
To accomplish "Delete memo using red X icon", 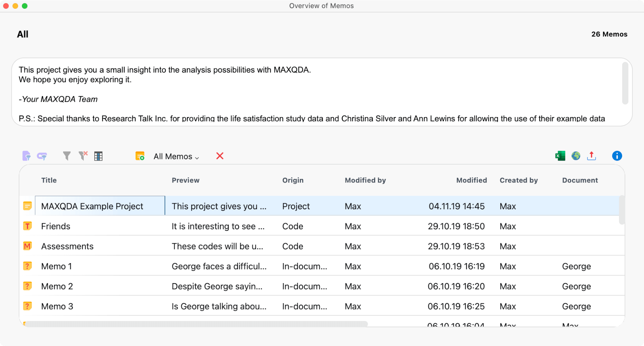I will (x=220, y=156).
